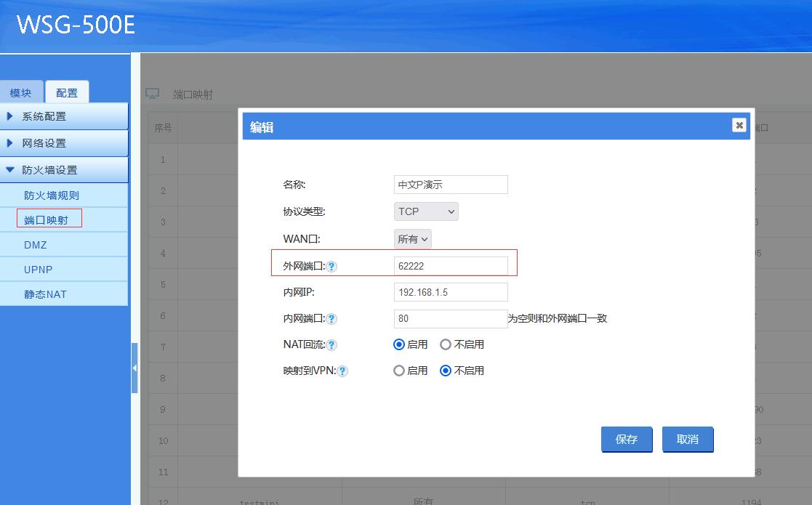Click the monitor icon beside 端口映射 title
Image resolution: width=812 pixels, height=505 pixels.
tap(151, 93)
